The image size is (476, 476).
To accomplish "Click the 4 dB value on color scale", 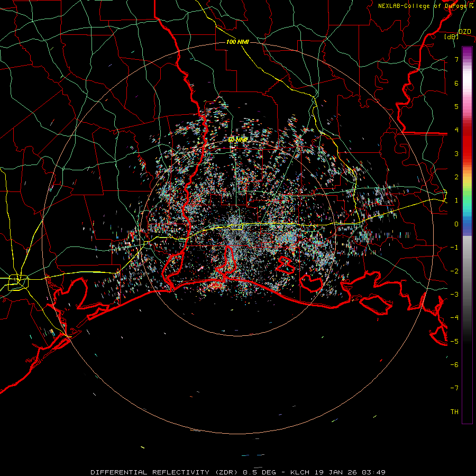I will (x=456, y=130).
